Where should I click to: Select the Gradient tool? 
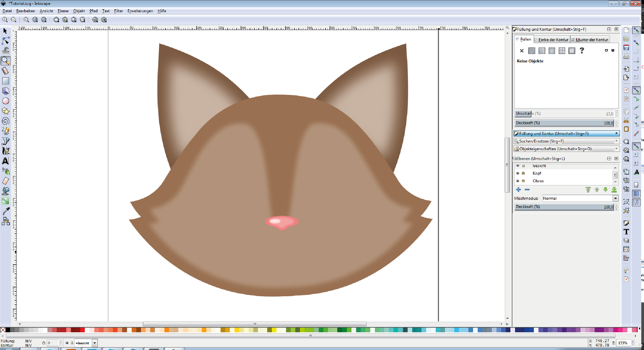pos(5,201)
